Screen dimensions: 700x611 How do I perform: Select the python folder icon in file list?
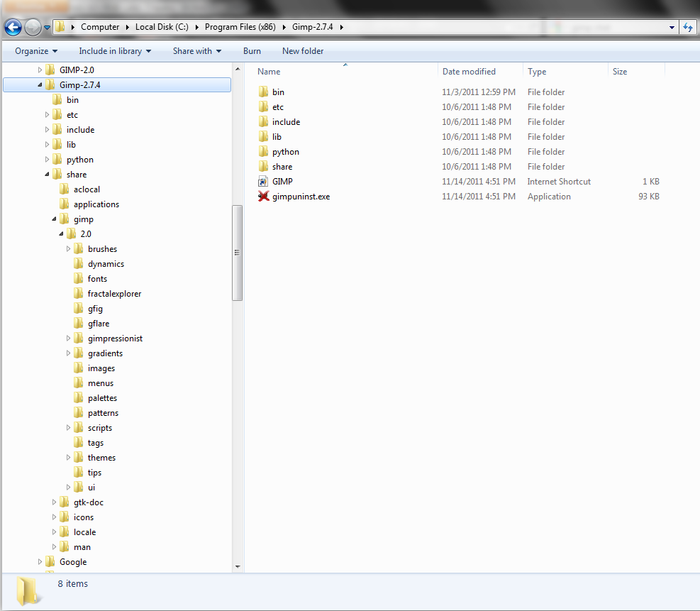tap(263, 152)
